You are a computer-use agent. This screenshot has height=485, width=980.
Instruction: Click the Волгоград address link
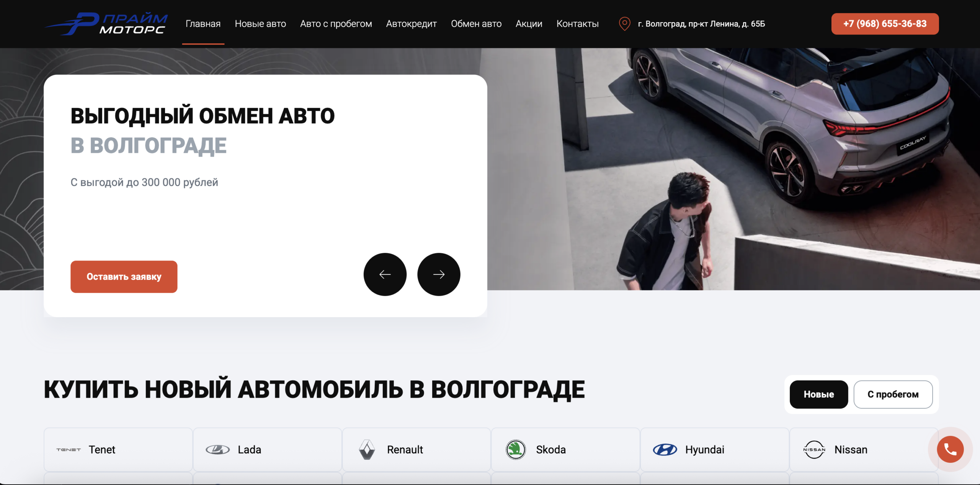[x=701, y=24]
